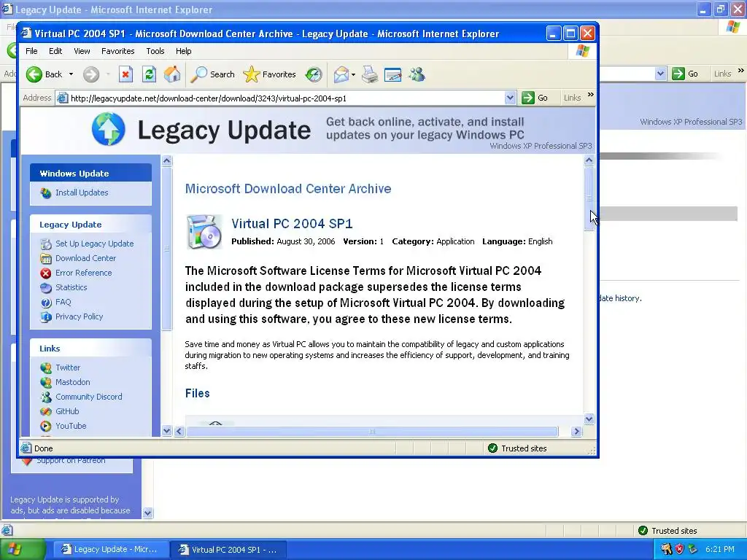The width and height of the screenshot is (747, 560).
Task: Click the sidebar vertical scrollbar thumb
Action: point(166,248)
